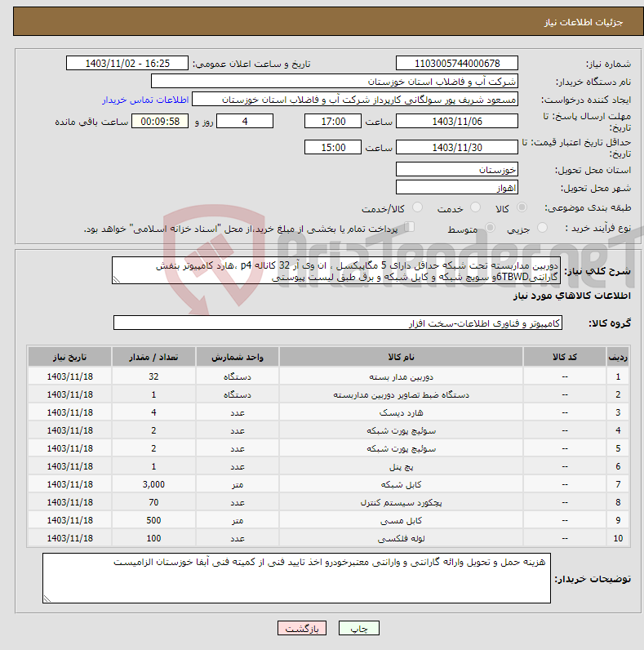644x650 pixels.
Task: Click the کد کالا column header
Action: 565,357
